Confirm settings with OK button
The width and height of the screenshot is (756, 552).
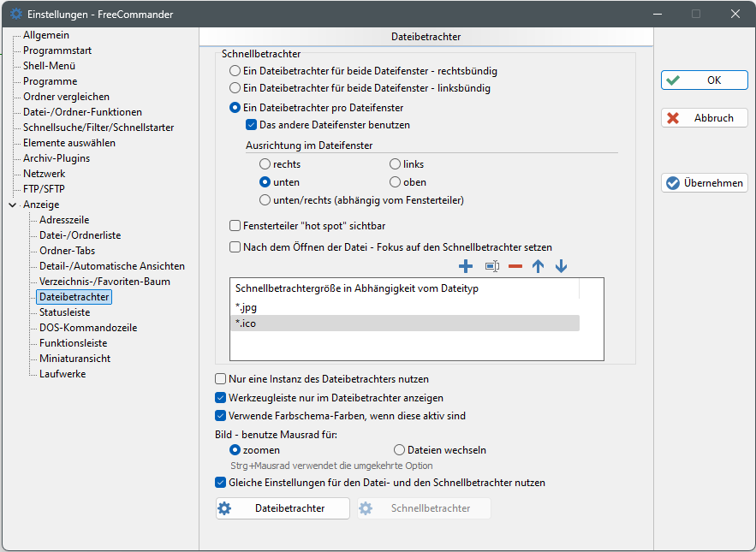(x=705, y=80)
